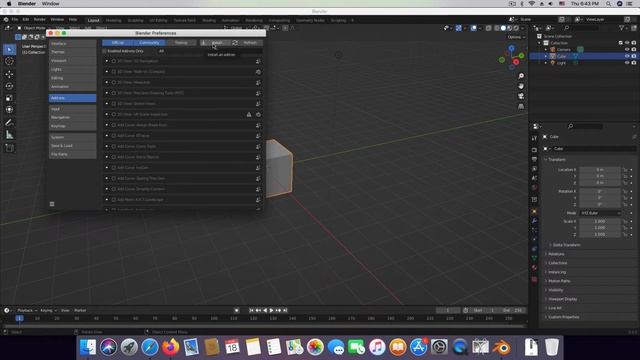Click the viewport zoom magnifier icon
This screenshot has height=360, width=640.
(521, 76)
